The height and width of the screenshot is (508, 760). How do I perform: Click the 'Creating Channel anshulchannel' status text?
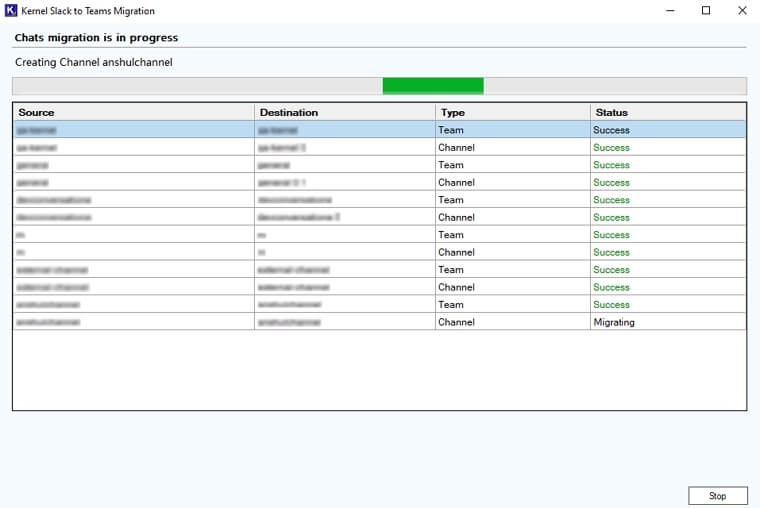94,62
